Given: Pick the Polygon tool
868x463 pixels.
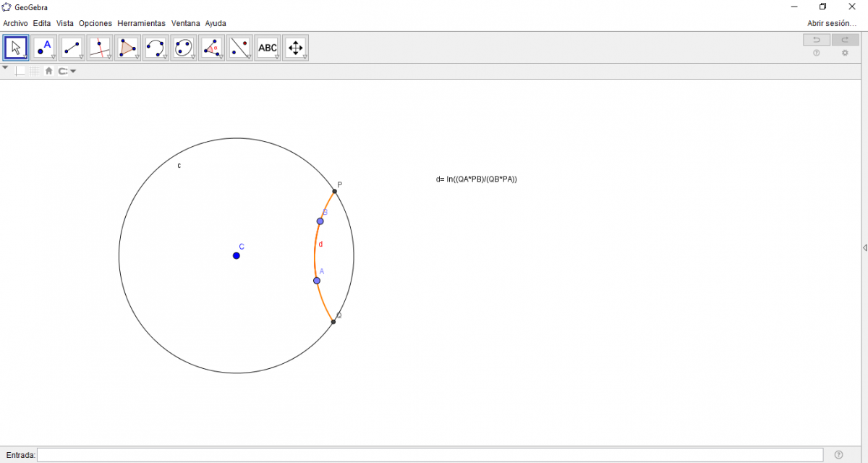Looking at the screenshot, I should pyautogui.click(x=127, y=48).
